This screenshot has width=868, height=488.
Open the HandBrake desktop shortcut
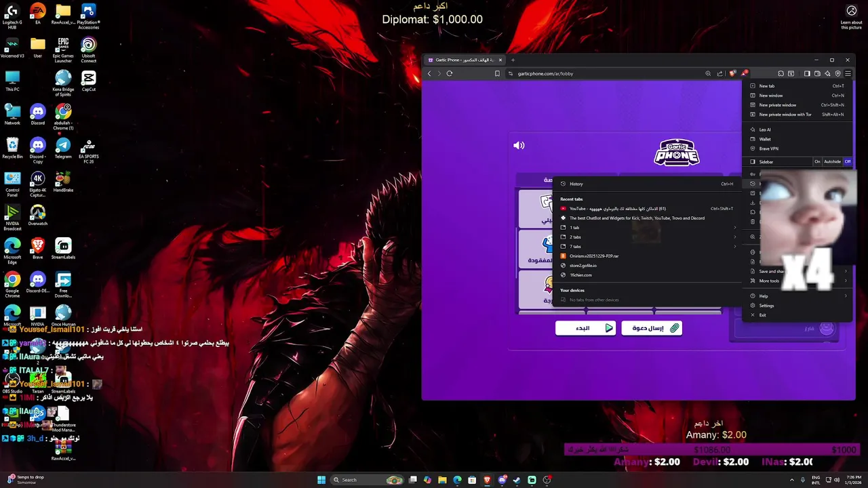pyautogui.click(x=63, y=182)
